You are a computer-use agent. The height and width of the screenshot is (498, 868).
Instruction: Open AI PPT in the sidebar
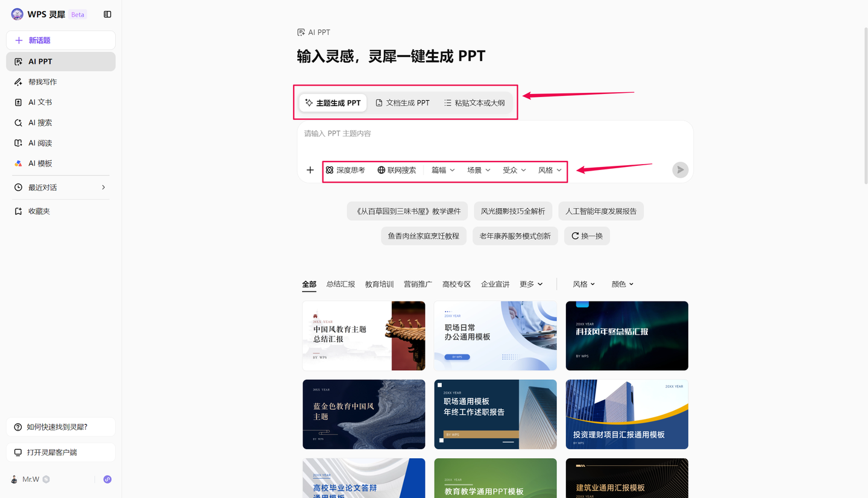click(61, 61)
